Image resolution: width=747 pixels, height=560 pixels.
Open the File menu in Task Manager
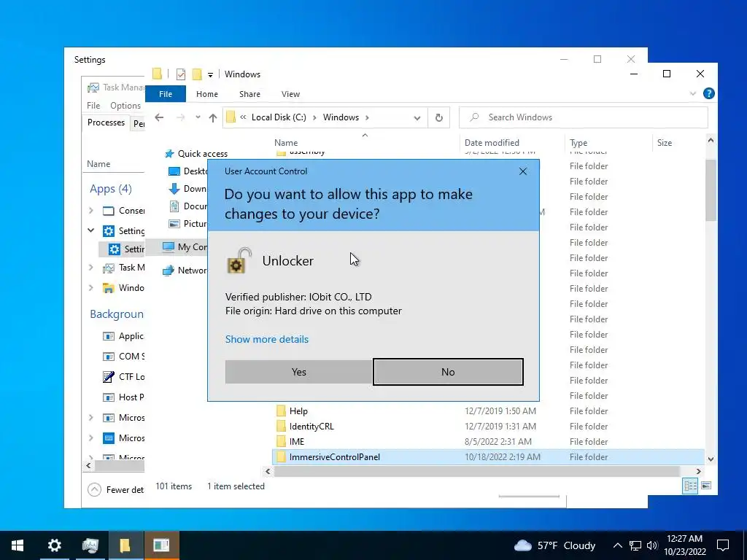pos(93,105)
